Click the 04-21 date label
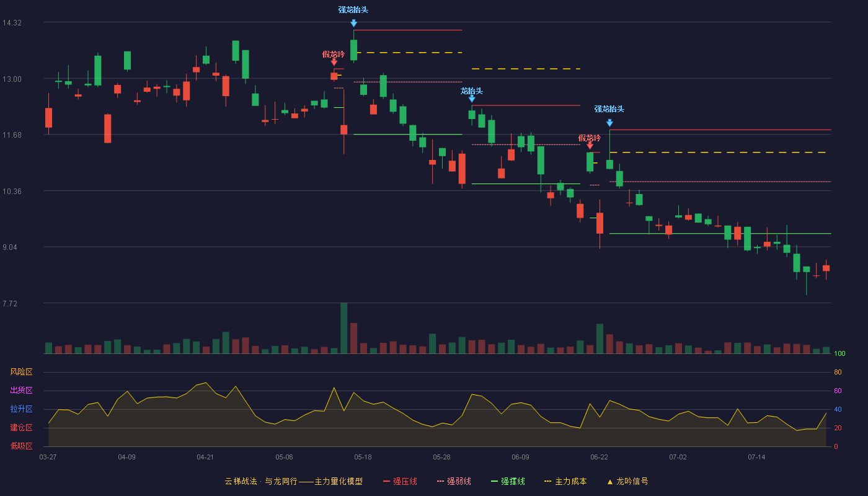This screenshot has height=496, width=868. [205, 457]
